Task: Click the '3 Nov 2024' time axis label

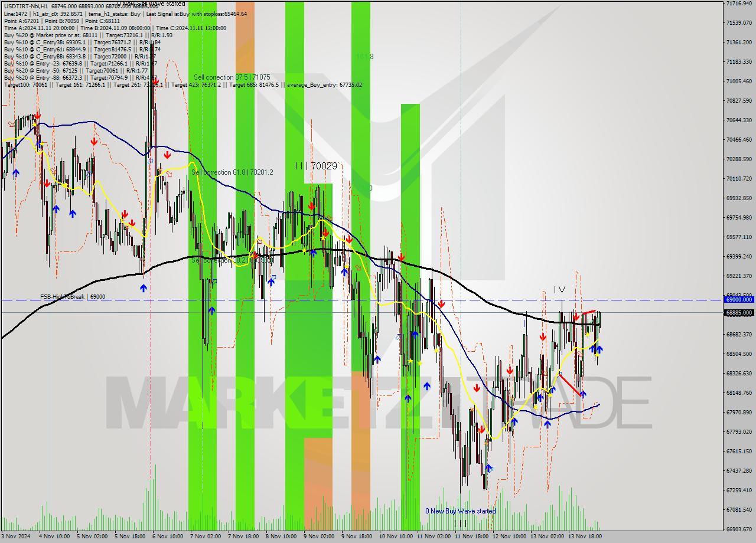Action: coord(16,537)
